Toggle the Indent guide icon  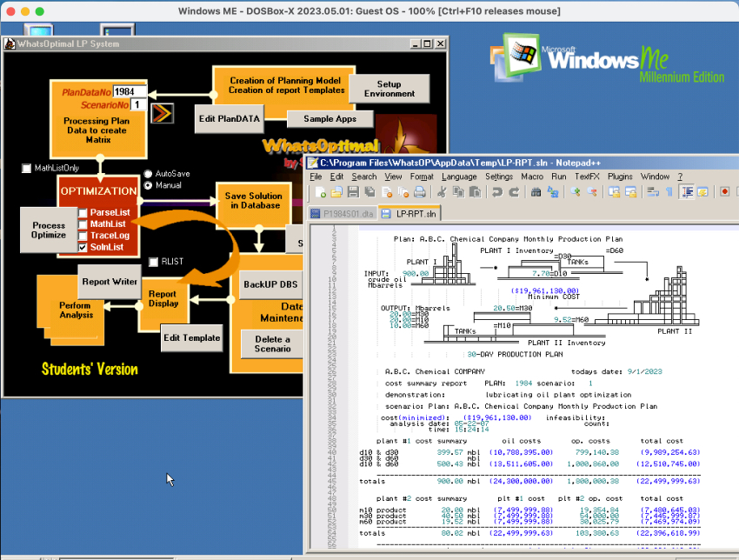click(x=687, y=192)
